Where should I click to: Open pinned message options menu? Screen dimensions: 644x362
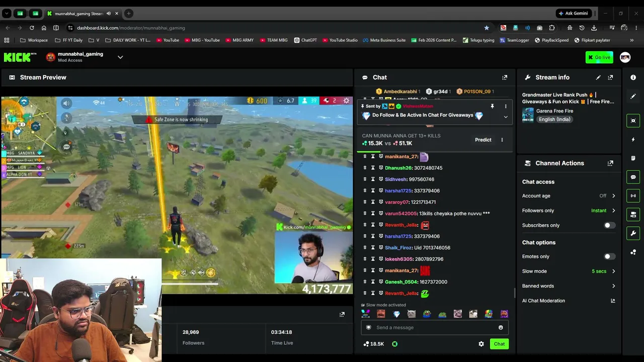(x=506, y=107)
